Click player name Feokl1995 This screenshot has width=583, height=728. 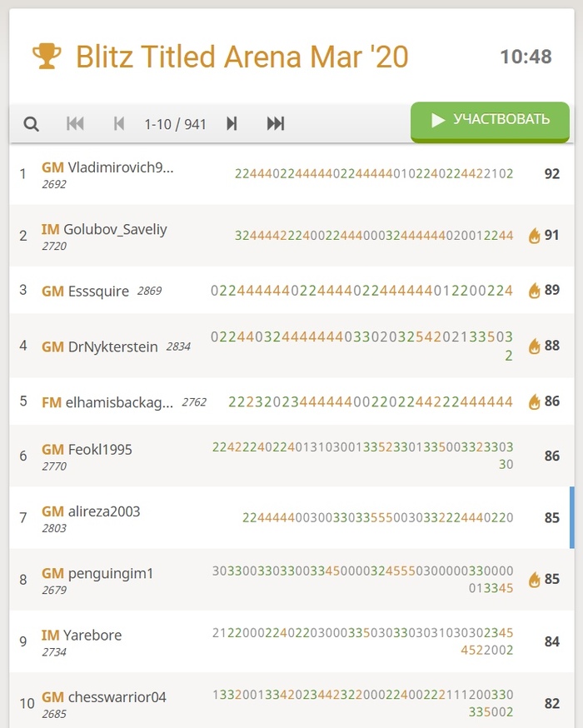(100, 450)
